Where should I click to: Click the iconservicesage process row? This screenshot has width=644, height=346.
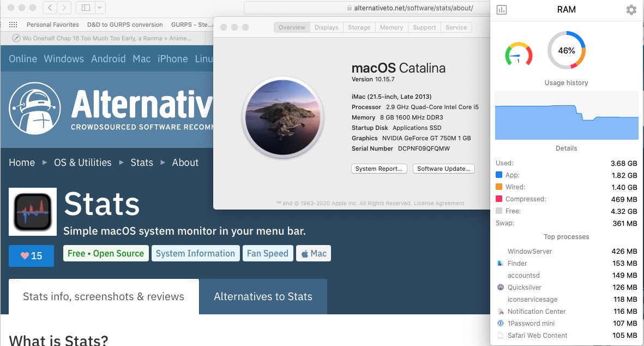pyautogui.click(x=567, y=300)
